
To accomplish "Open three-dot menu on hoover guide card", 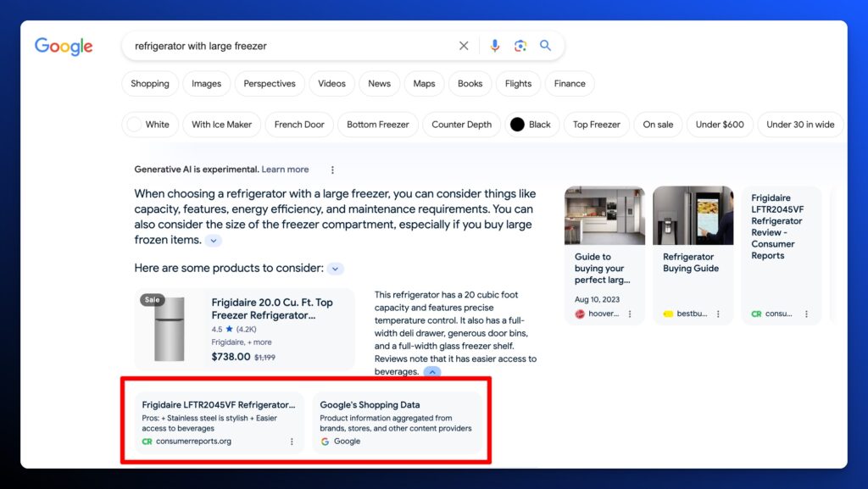I will (630, 314).
